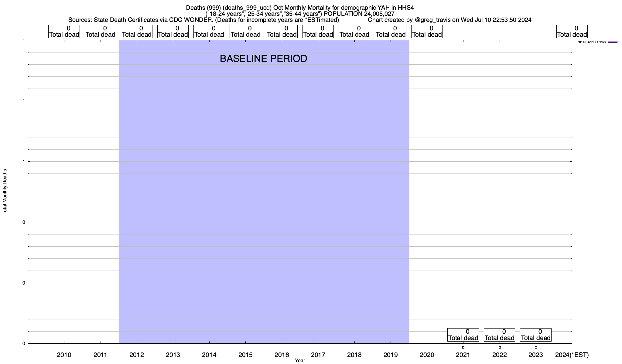Click the 2023 data point marker
The width and height of the screenshot is (622, 364).
[x=536, y=347]
